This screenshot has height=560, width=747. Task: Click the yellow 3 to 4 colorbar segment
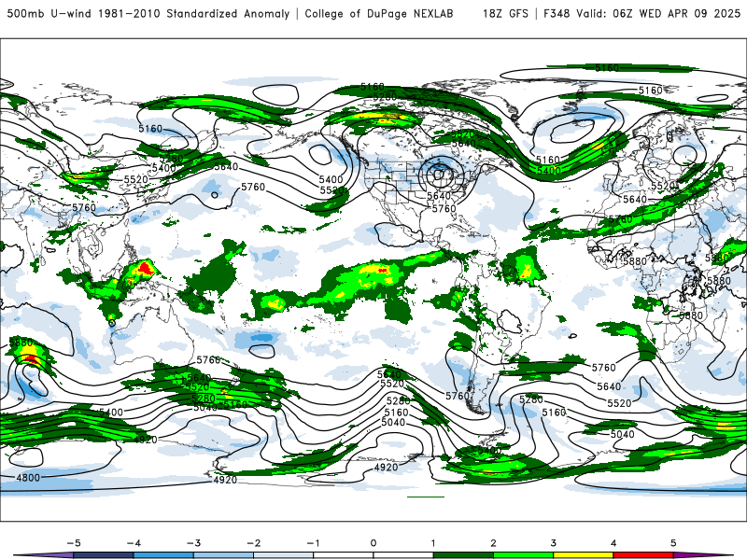coord(583,555)
